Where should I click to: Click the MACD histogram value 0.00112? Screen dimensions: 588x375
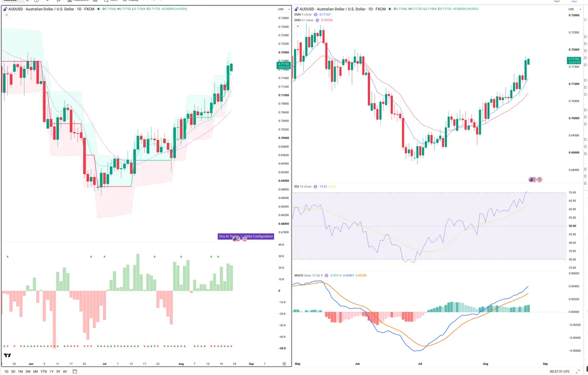[336, 275]
